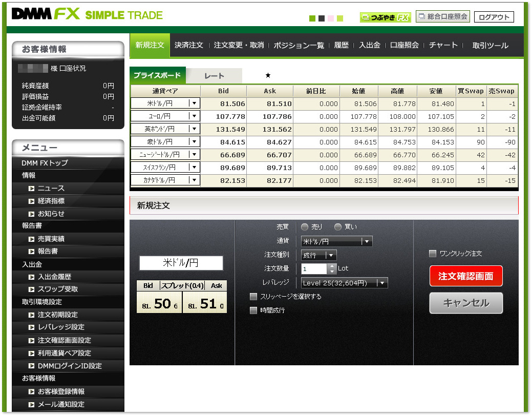Select the pink theme color swatch
The width and height of the screenshot is (532, 416).
pyautogui.click(x=331, y=18)
